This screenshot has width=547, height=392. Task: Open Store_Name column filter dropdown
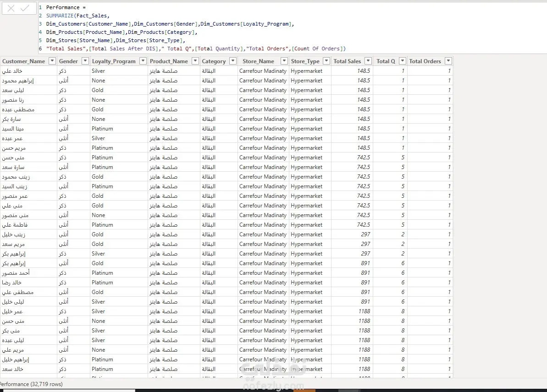pyautogui.click(x=284, y=61)
